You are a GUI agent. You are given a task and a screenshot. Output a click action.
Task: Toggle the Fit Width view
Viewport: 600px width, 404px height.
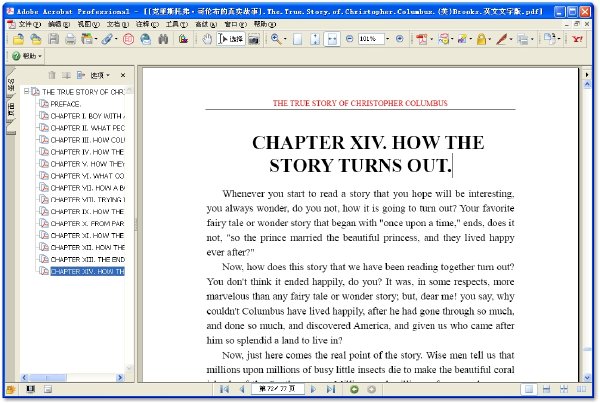[x=332, y=39]
